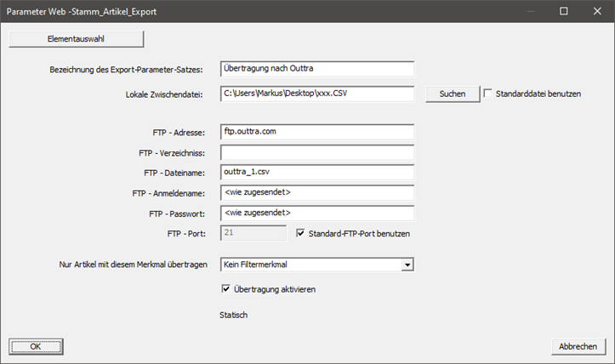Toggle Übertragung aktivieren checkbox
Viewport: 615px width, 364px height.
[x=225, y=289]
